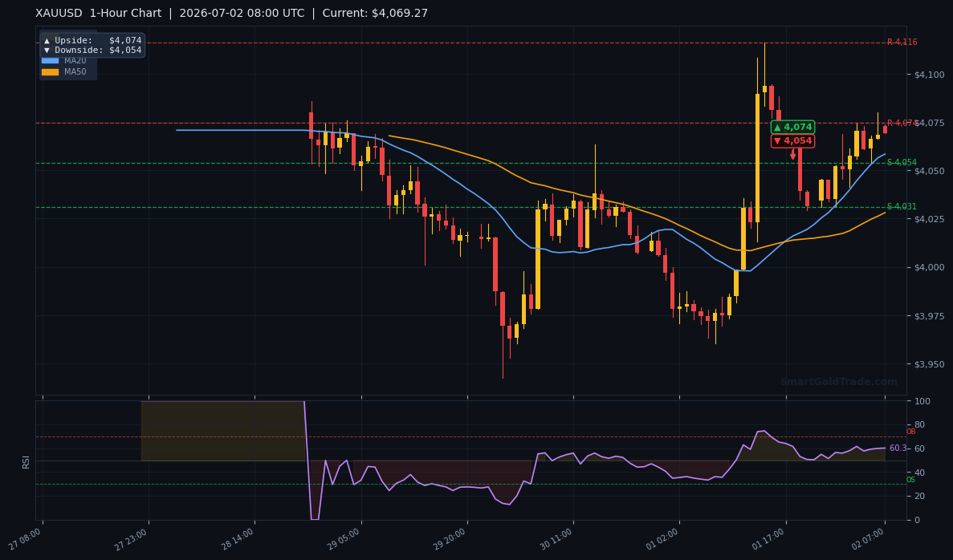
Task: Click the S 4,054 support label
Action: coord(902,162)
